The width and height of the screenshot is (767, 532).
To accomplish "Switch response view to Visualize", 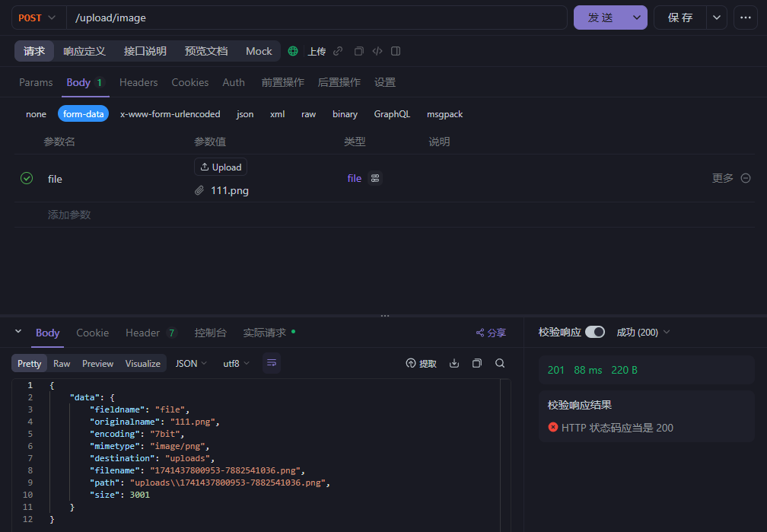I will (143, 364).
